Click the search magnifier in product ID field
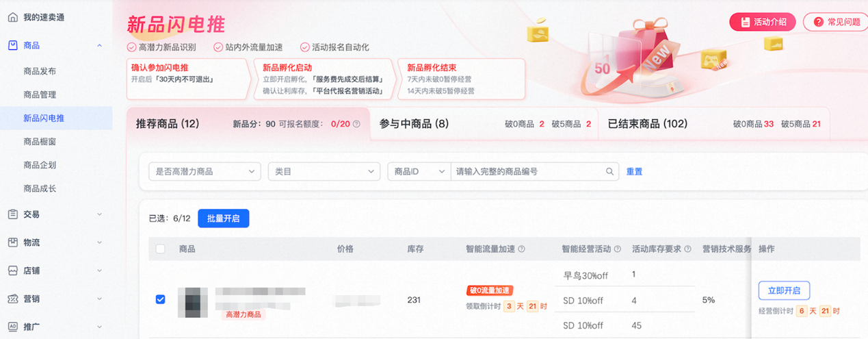Image resolution: width=868 pixels, height=339 pixels. [610, 171]
